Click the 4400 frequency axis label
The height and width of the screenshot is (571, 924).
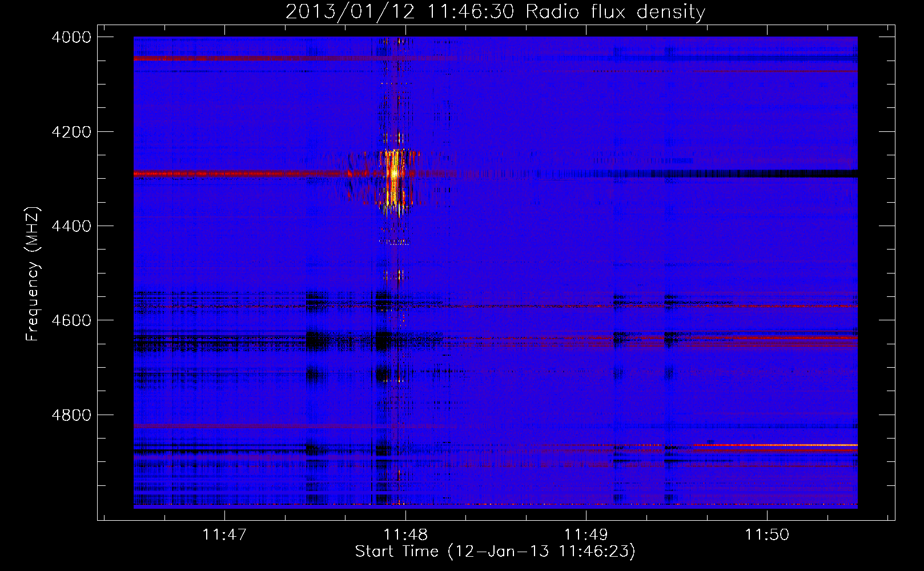[x=71, y=226]
